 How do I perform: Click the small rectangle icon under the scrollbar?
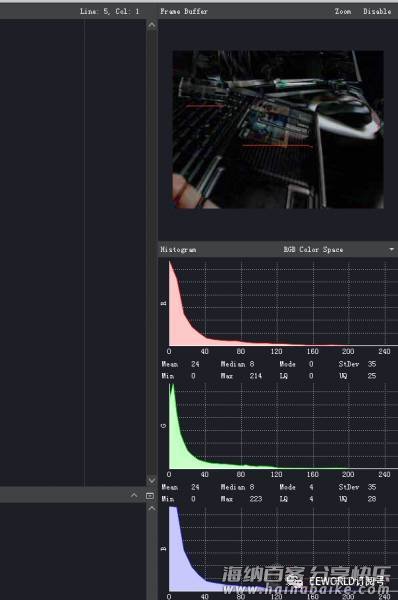[x=150, y=496]
